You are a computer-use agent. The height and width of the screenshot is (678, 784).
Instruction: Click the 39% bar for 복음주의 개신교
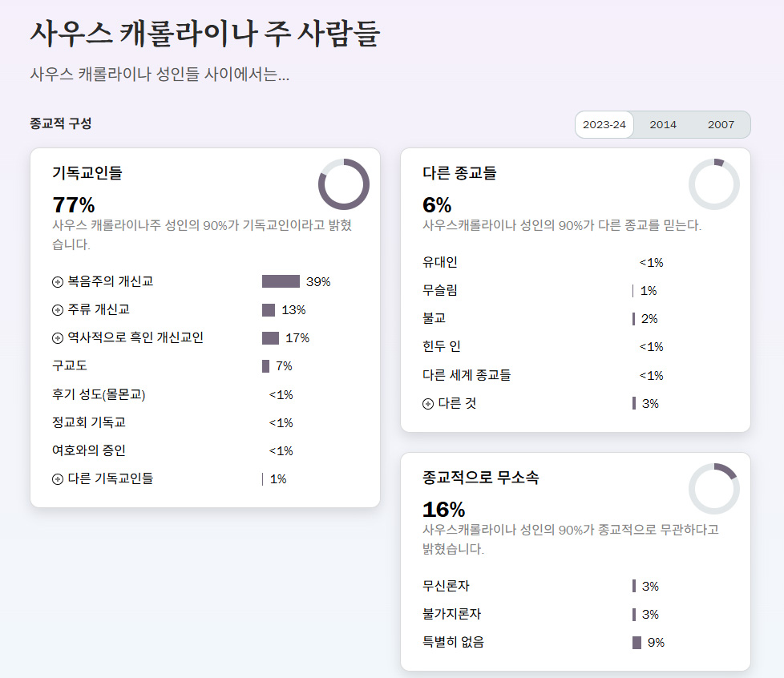[x=281, y=282]
